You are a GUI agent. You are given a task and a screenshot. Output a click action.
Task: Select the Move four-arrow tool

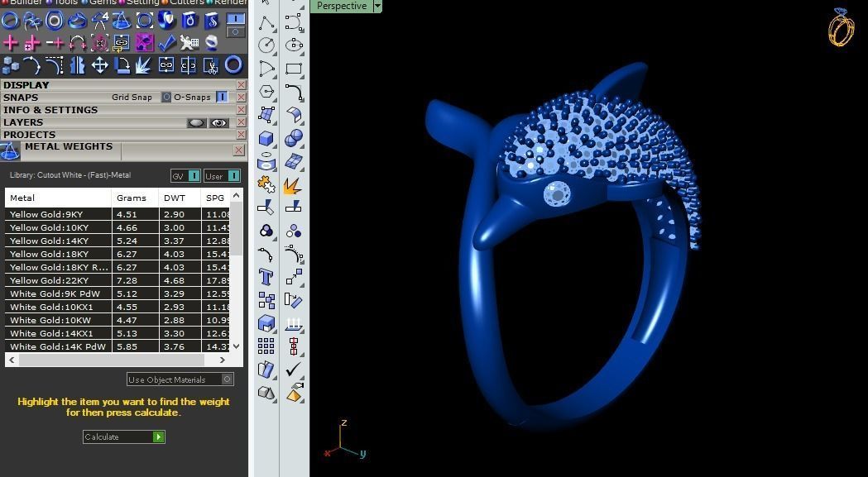[x=99, y=65]
